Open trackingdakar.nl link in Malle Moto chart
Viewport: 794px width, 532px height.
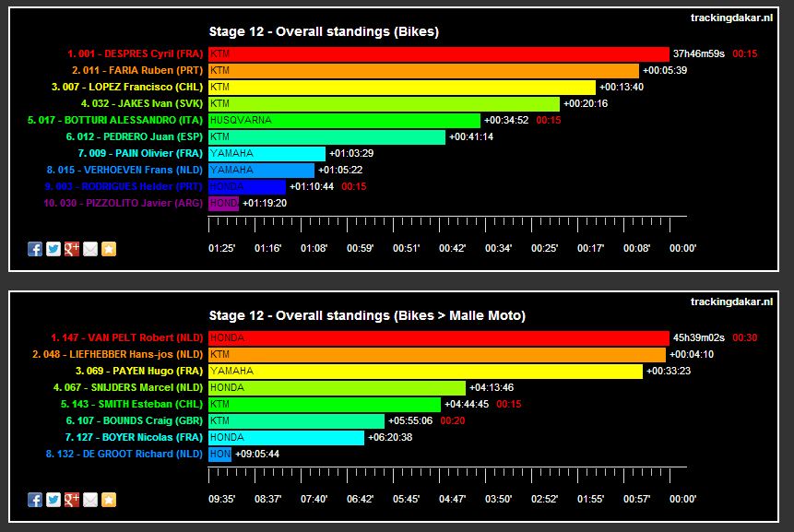pos(731,301)
